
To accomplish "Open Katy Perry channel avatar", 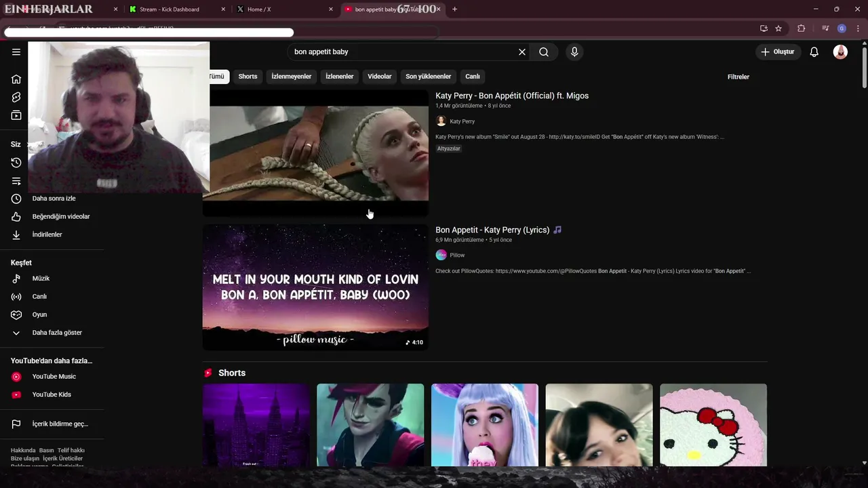I will point(441,121).
